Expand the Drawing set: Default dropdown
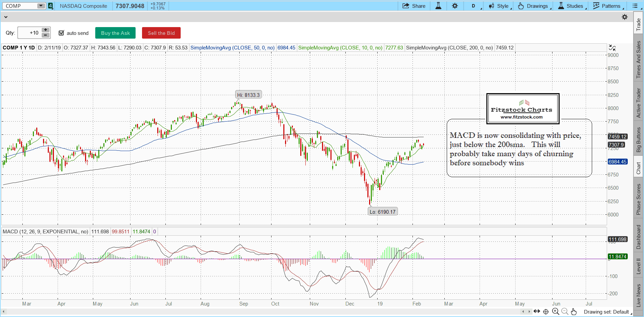This screenshot has width=644, height=317. 607,312
